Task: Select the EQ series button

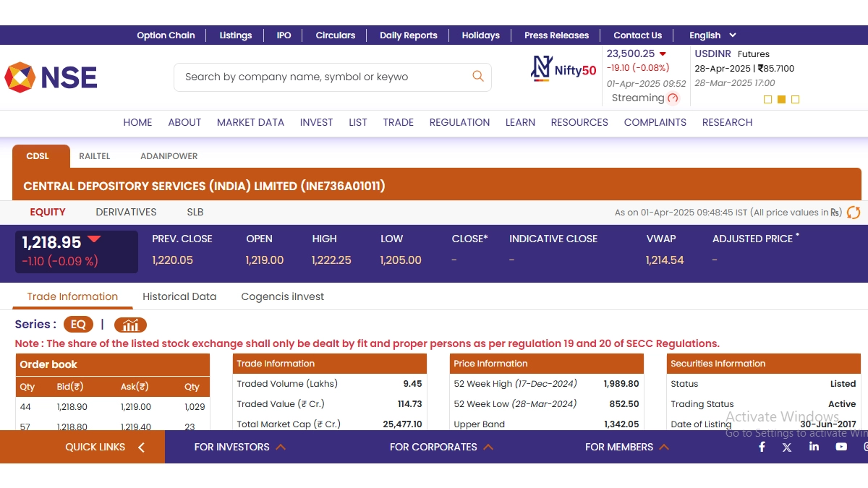Action: click(x=78, y=325)
